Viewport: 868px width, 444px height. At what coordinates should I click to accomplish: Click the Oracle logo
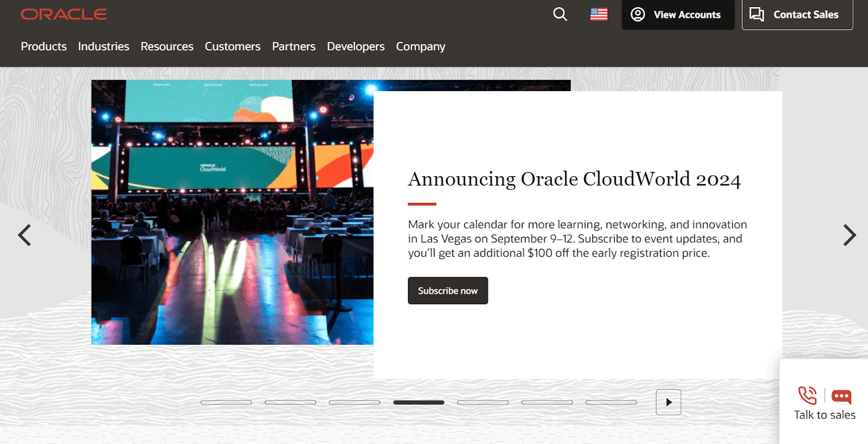click(x=63, y=14)
